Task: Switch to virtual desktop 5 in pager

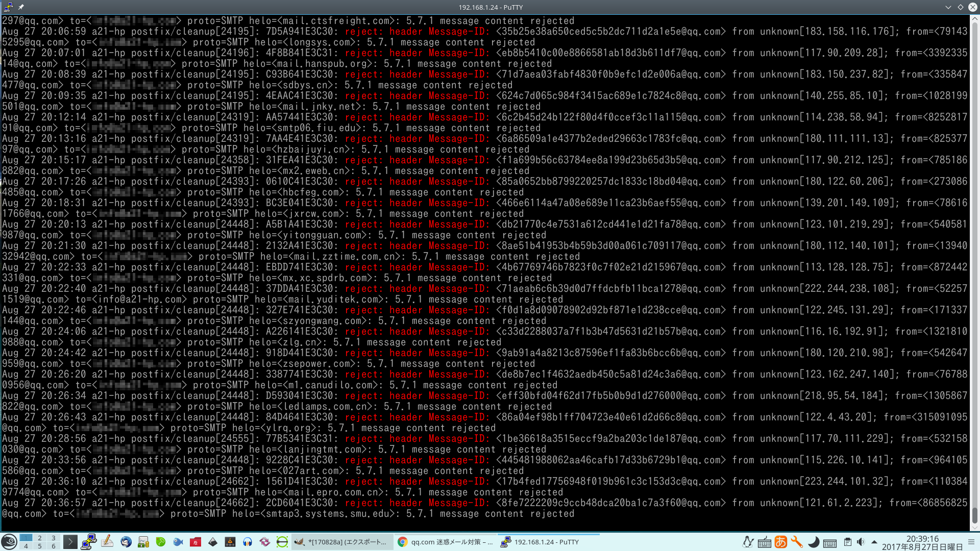Action: click(40, 546)
